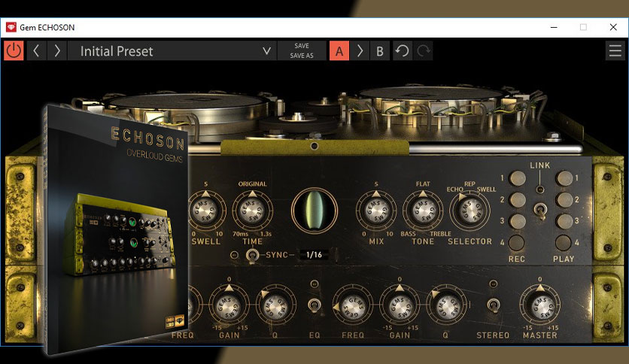Flip the STEREO toggle switch
Screen dimensions: 629x364
(x=493, y=305)
